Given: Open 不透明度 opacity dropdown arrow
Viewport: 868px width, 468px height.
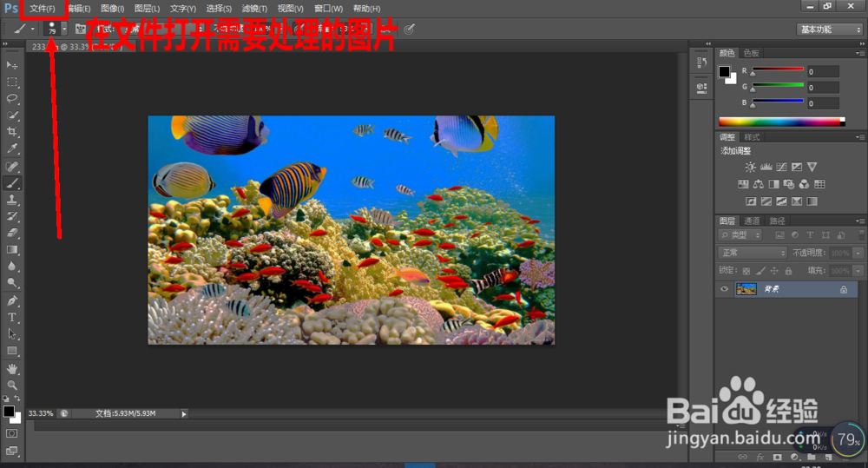Looking at the screenshot, I should click(x=858, y=254).
